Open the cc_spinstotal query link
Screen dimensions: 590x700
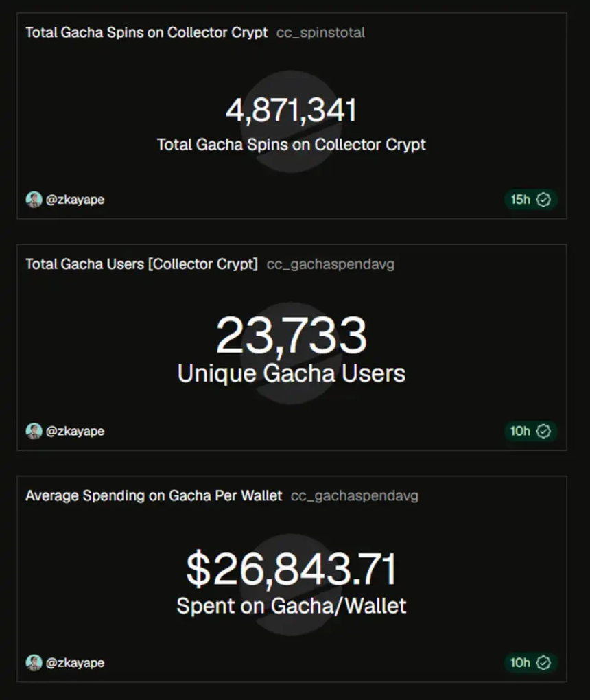point(320,32)
